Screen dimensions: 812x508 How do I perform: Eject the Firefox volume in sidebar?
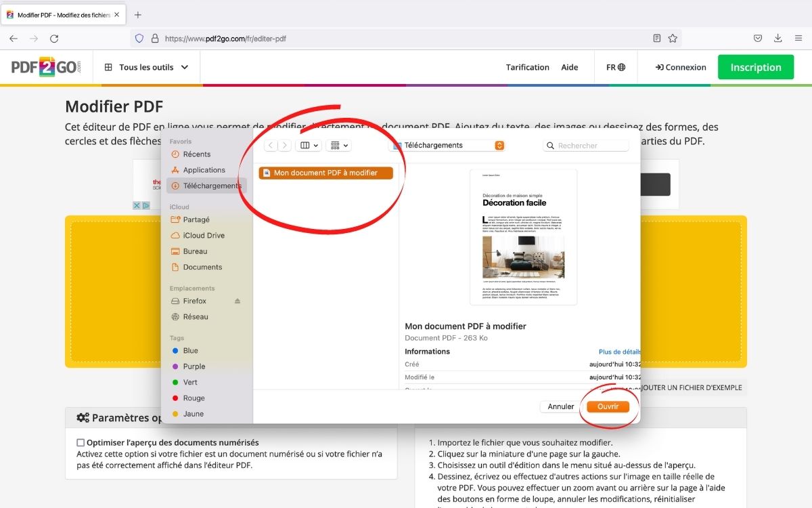pos(237,301)
